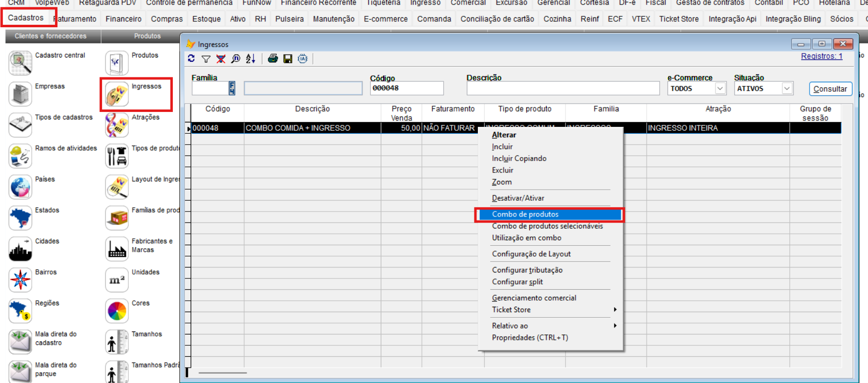The image size is (868, 383).
Task: Click the refresh icon in Ingressos toolbar
Action: point(191,58)
